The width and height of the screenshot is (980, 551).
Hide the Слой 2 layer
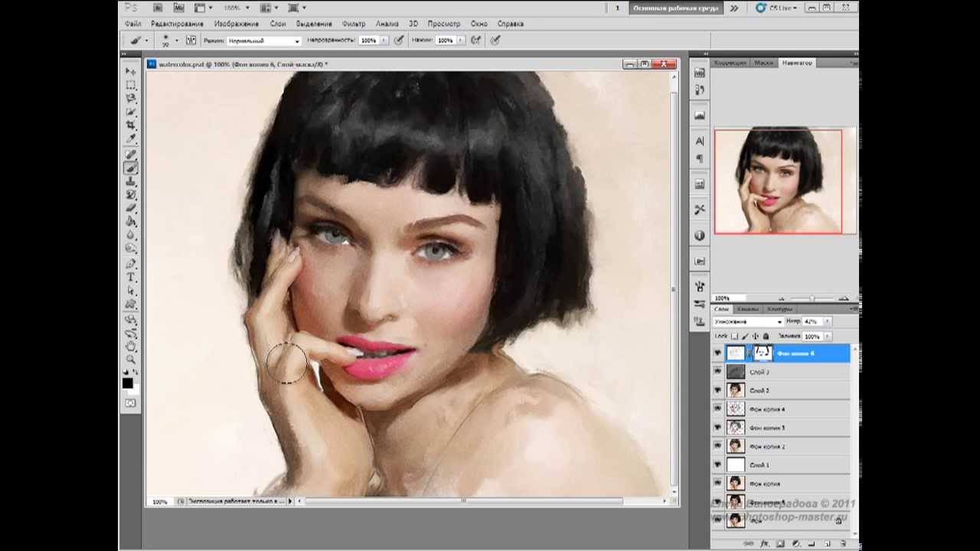click(717, 390)
